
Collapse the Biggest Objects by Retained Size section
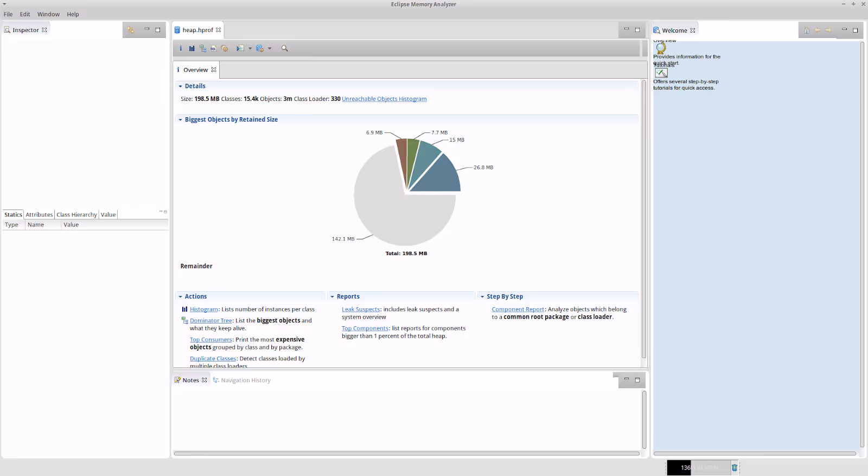(x=180, y=120)
